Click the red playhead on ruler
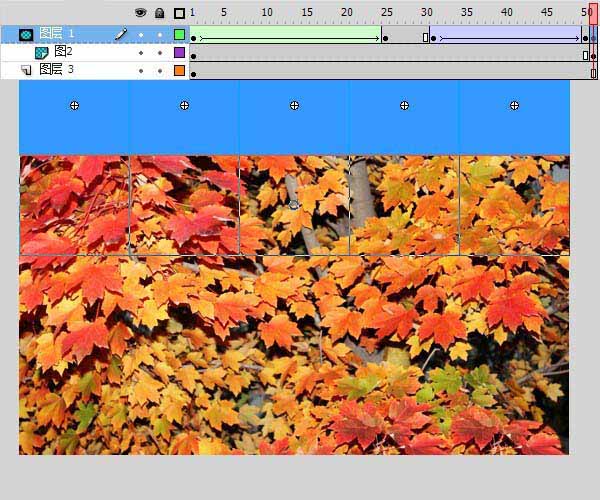The width and height of the screenshot is (600, 500). click(593, 15)
